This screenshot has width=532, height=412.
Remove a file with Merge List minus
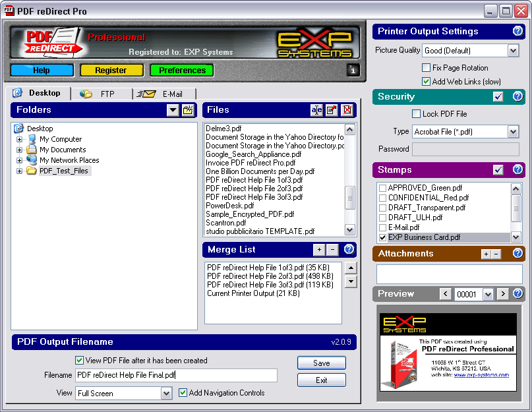(x=332, y=250)
